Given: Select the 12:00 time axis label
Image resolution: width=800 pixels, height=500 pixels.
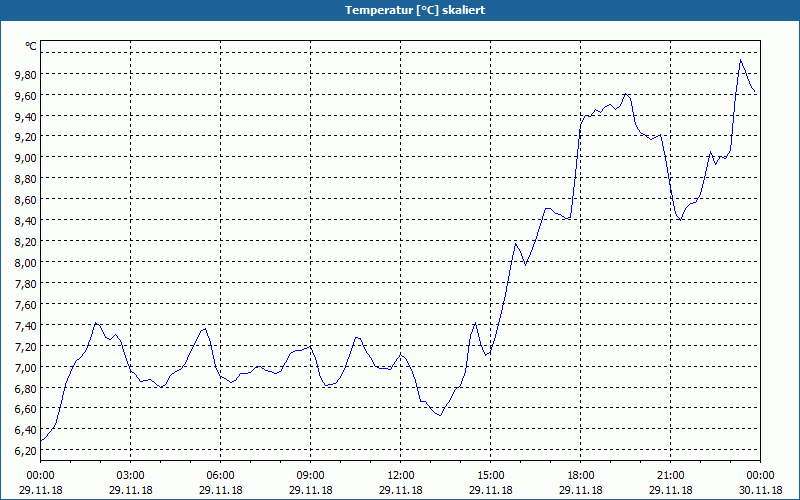Looking at the screenshot, I should click(401, 476).
